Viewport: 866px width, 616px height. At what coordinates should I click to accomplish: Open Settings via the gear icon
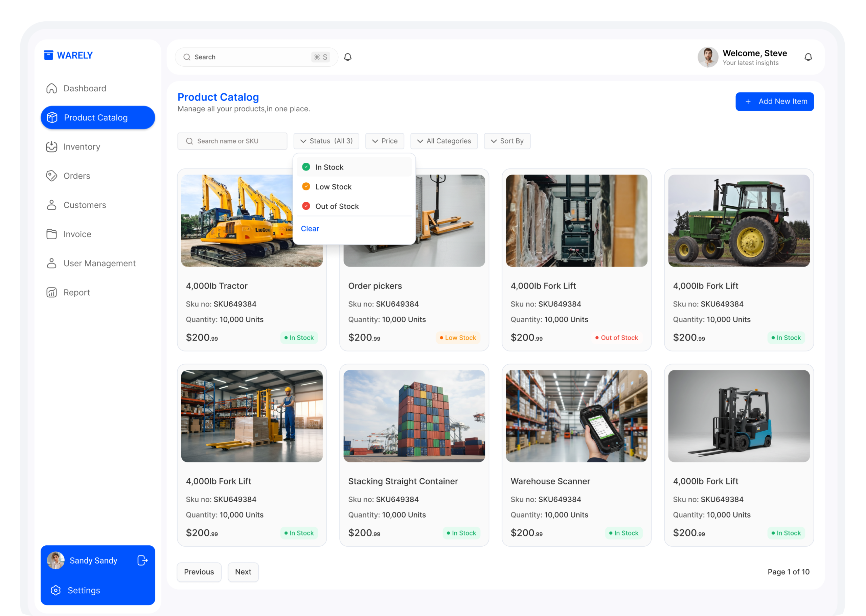click(x=56, y=590)
